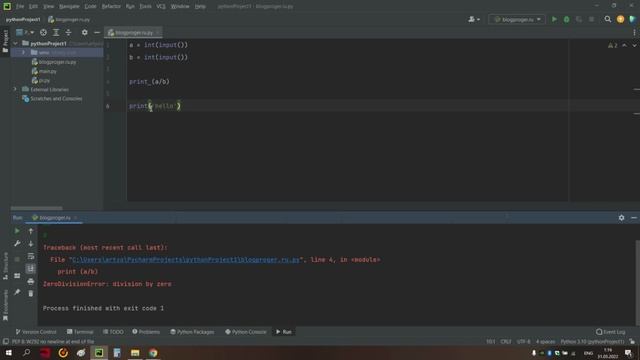Open the run configuration dropdown
The image size is (640, 360).
point(517,19)
